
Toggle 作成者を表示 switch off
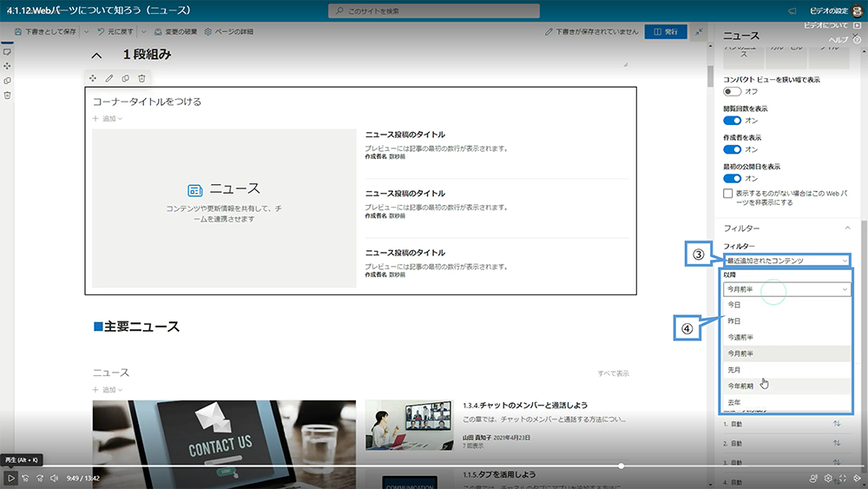tap(732, 149)
